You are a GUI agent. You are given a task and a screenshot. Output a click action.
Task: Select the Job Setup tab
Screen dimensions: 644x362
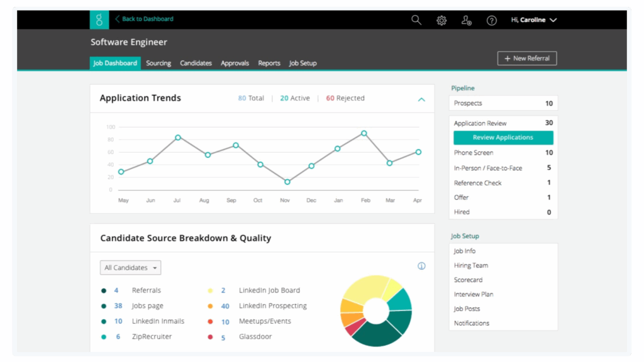303,63
